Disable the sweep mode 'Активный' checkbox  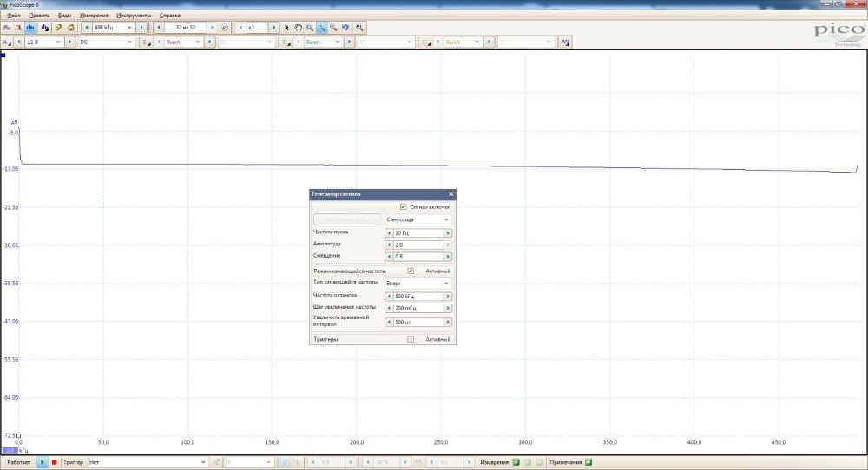tap(411, 271)
